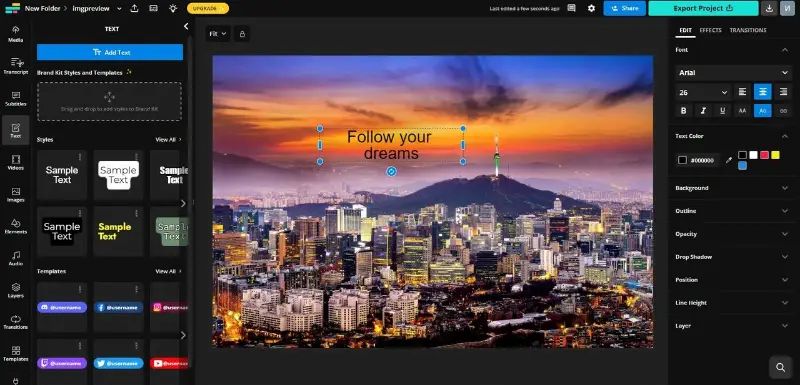
Task: Open the Arial font dropdown
Action: click(x=733, y=73)
